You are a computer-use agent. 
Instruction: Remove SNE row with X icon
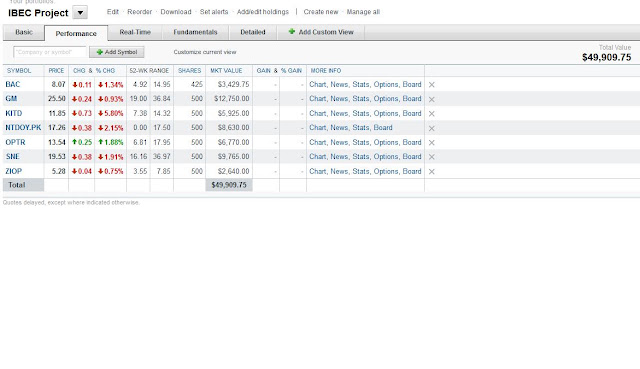click(431, 157)
